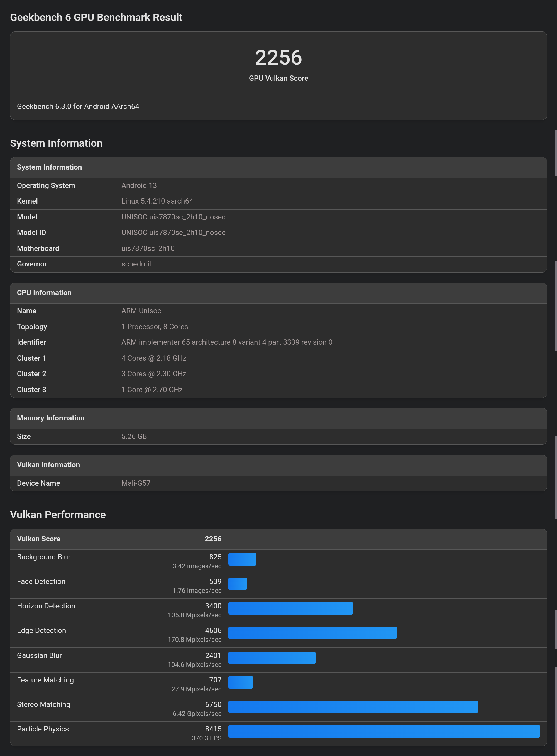Viewport: 557px width, 756px height.
Task: Click the 2256 GPU Vulkan Score number
Action: (x=278, y=57)
